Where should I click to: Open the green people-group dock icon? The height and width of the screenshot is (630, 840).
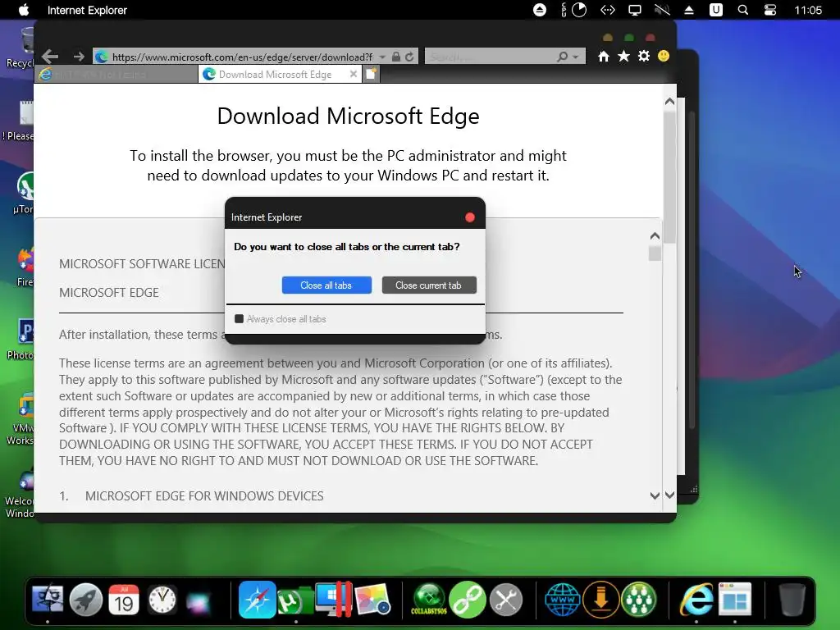(639, 599)
